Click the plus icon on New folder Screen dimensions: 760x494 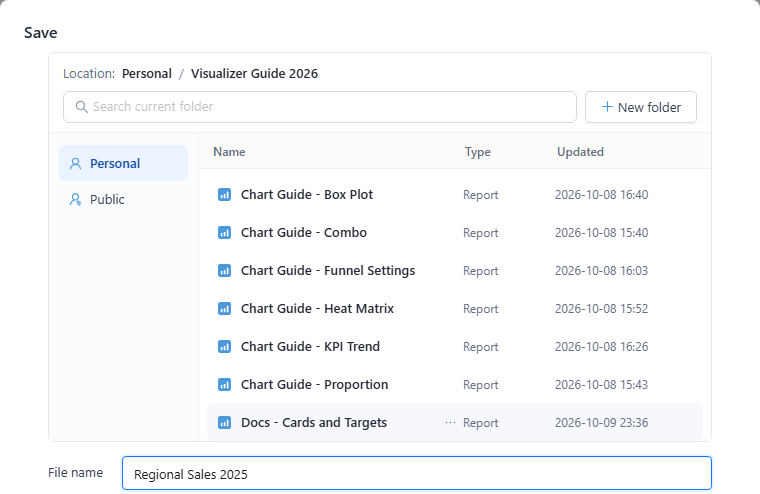click(607, 107)
